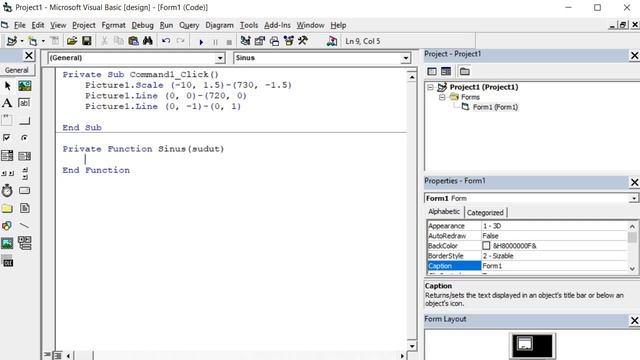Viewport: 640px width, 360px height.
Task: Select the Frame control in the toolbox
Action: pos(7,120)
